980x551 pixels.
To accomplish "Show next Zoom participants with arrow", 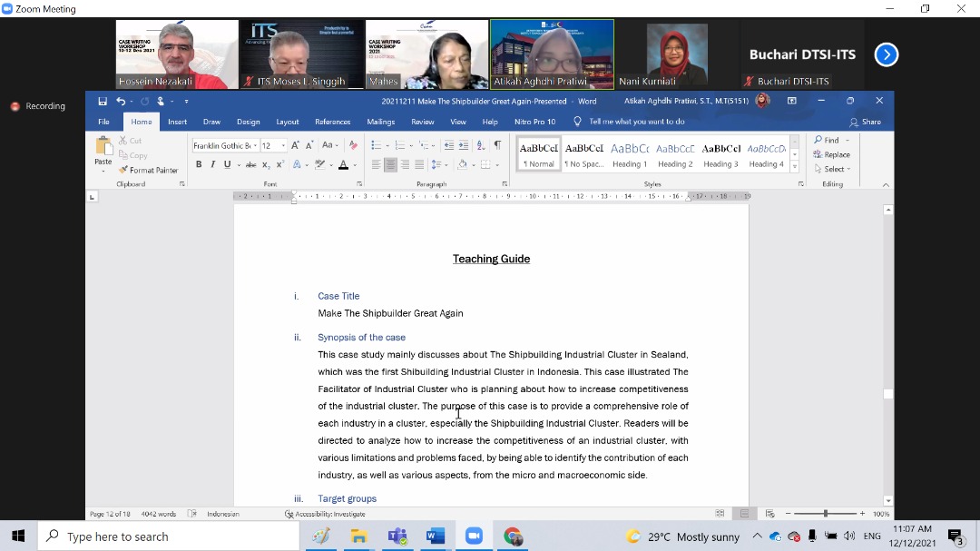I will point(887,54).
